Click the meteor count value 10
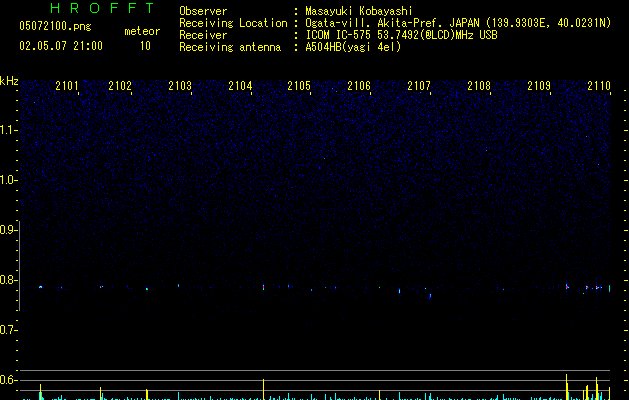Screen dimensions: 629x400 145,46
